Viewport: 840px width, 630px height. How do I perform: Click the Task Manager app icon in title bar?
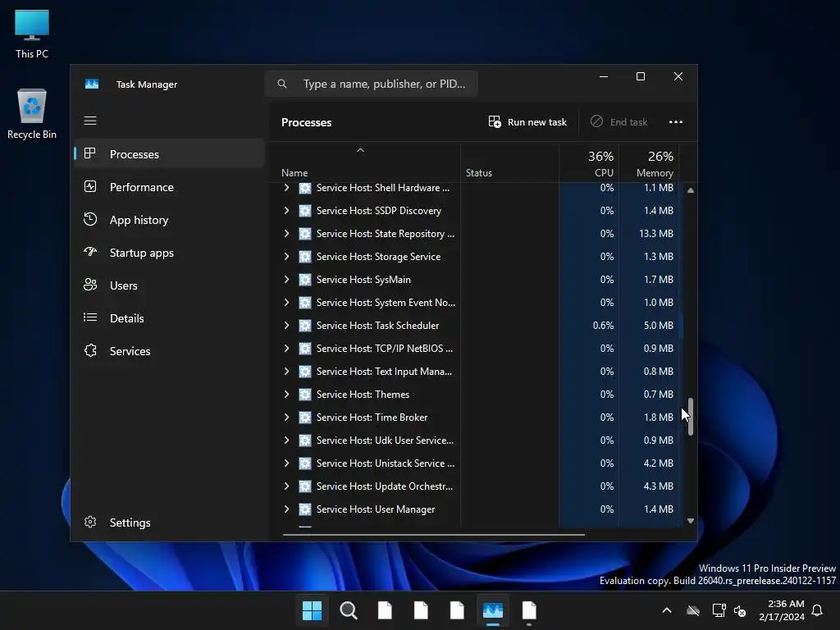[92, 84]
